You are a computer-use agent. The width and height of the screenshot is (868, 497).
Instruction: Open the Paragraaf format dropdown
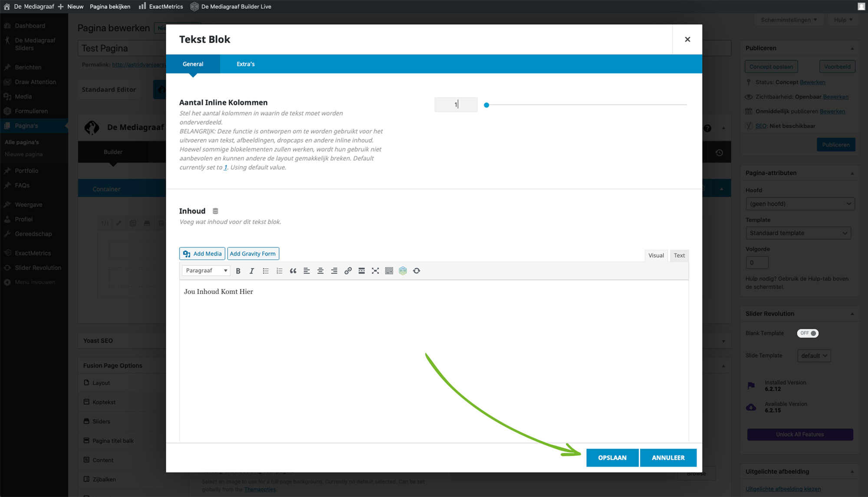pyautogui.click(x=206, y=270)
